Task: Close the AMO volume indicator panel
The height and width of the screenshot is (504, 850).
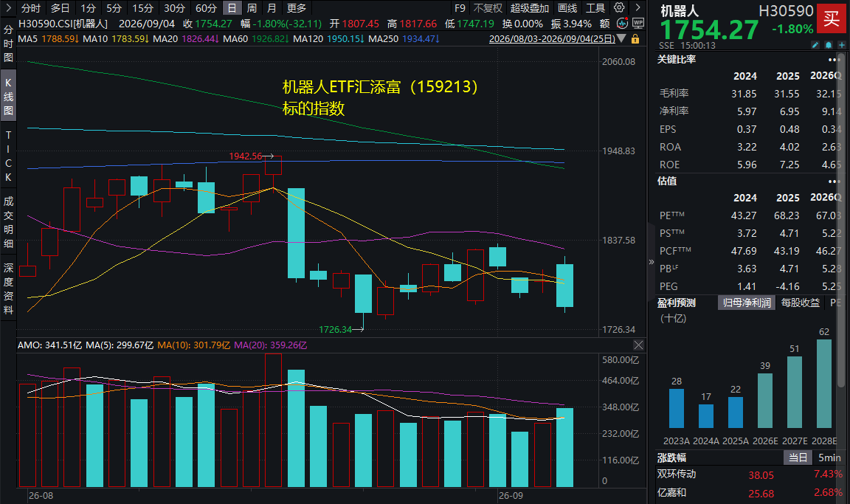Action: (638, 345)
